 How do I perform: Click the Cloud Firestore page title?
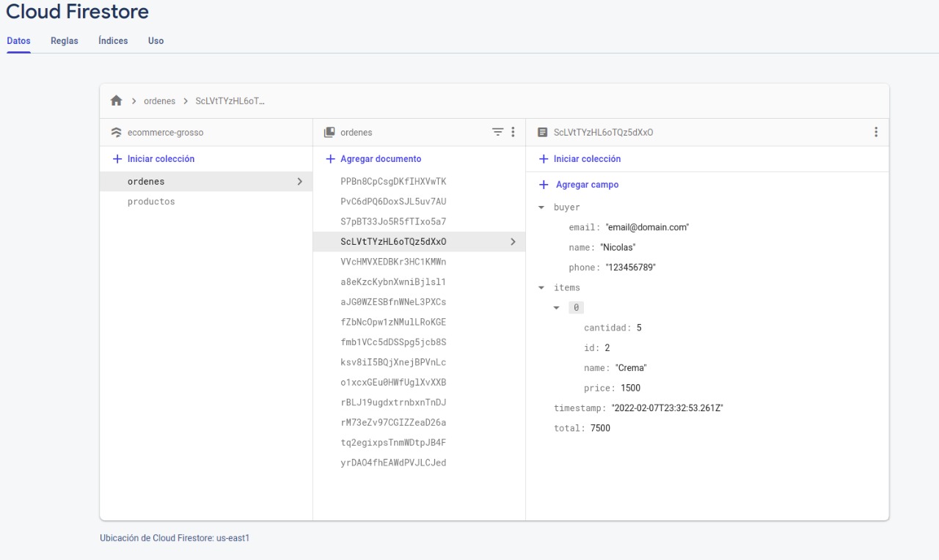(x=77, y=12)
